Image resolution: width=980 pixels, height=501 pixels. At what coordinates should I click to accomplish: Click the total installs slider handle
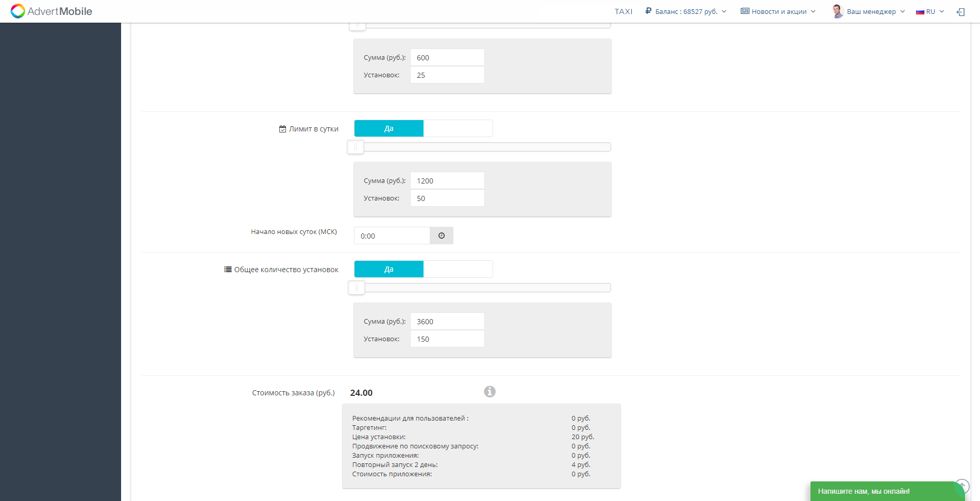tap(357, 288)
